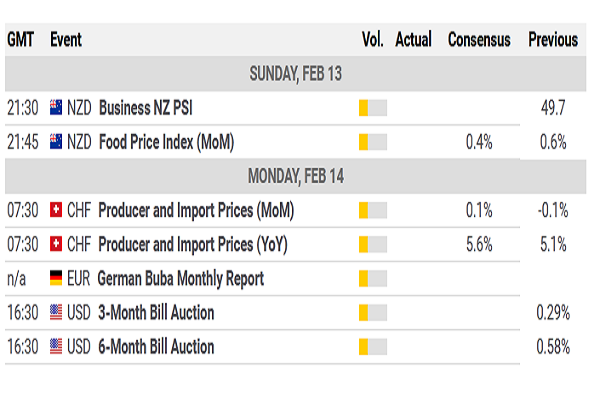Click the New Zealand flag beside Food Price Index
The width and height of the screenshot is (600, 400).
(55, 142)
